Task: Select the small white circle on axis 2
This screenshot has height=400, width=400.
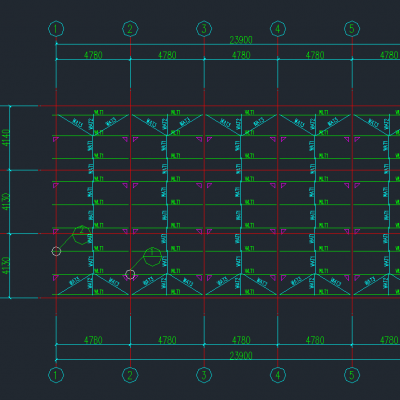Action: (x=130, y=275)
